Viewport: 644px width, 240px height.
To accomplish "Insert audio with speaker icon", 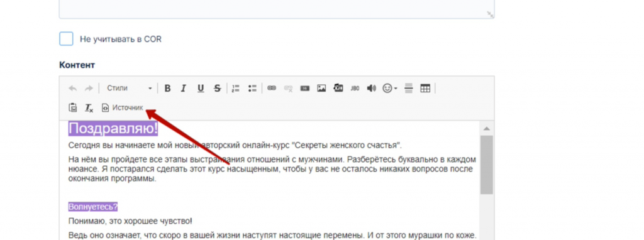I will point(371,88).
